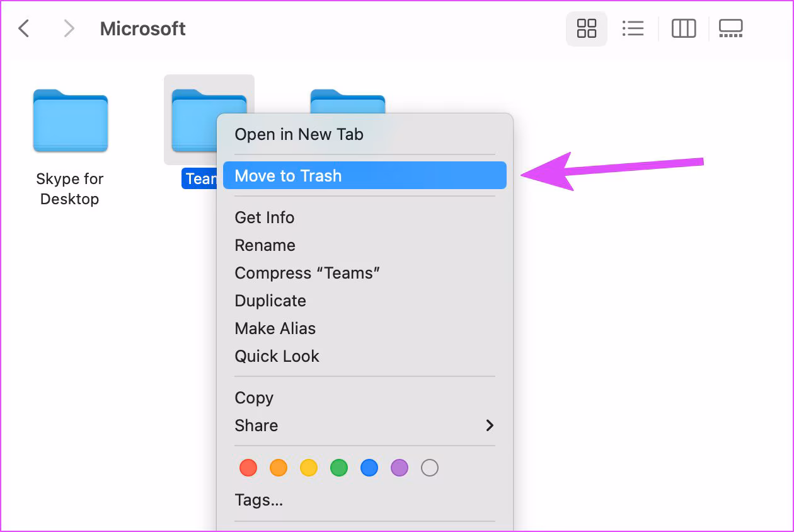
Task: Choose Open in New Tab
Action: 365,134
